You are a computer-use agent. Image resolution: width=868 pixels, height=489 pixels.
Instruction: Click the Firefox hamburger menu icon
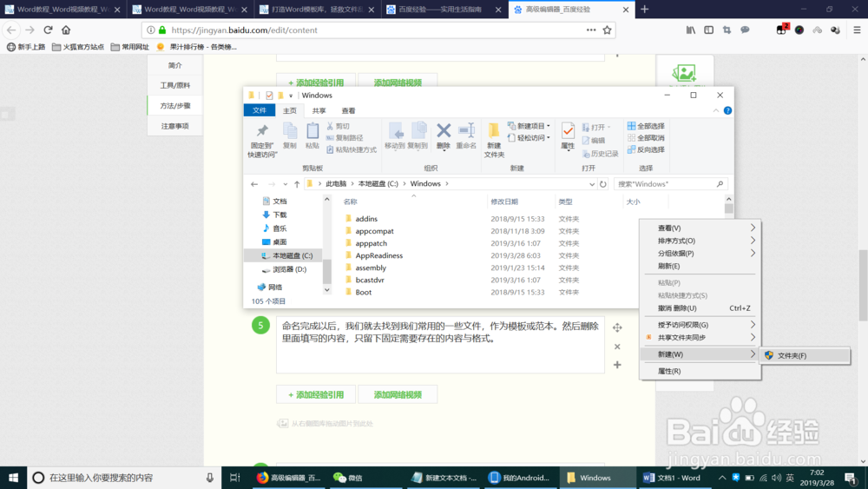857,30
